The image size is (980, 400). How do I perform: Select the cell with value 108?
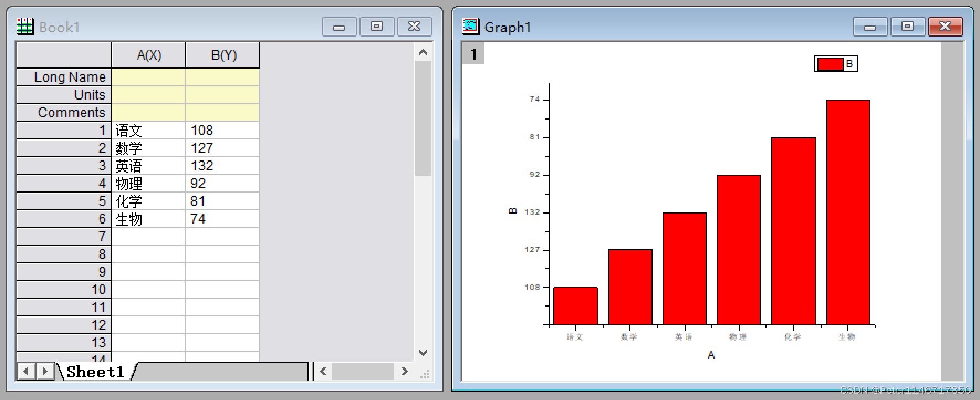(x=222, y=130)
